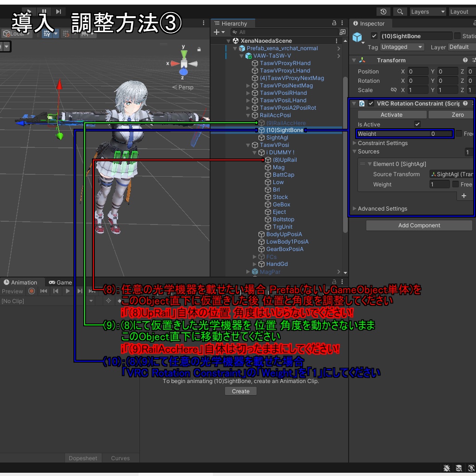Select the SightAgl object in Hierarchy
476x476 pixels.
pos(277,138)
